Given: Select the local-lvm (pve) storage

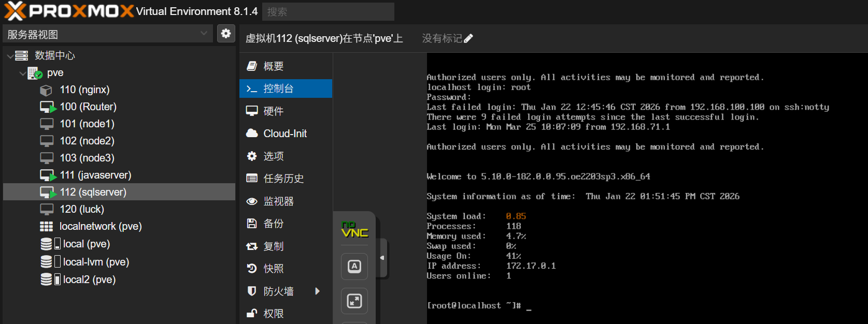Looking at the screenshot, I should tap(95, 262).
